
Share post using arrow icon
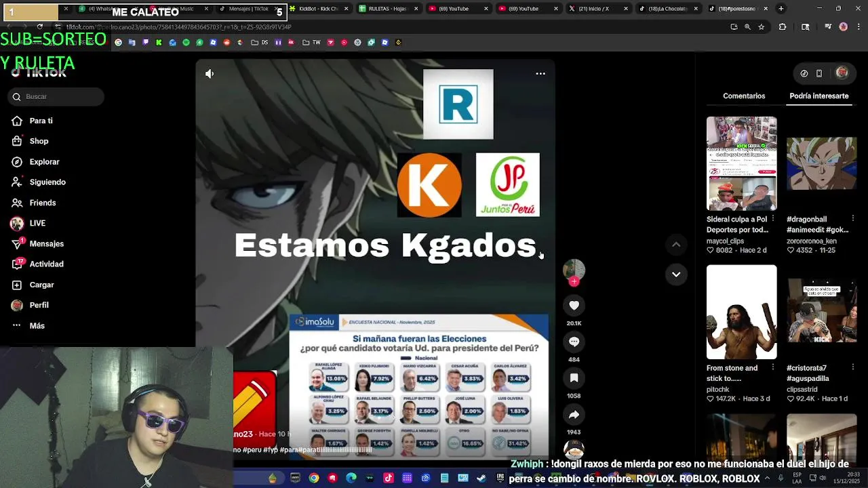(x=574, y=415)
